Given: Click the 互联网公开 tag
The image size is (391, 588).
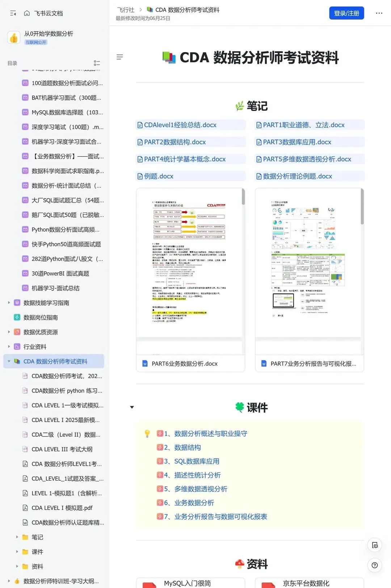Looking at the screenshot, I should (36, 42).
